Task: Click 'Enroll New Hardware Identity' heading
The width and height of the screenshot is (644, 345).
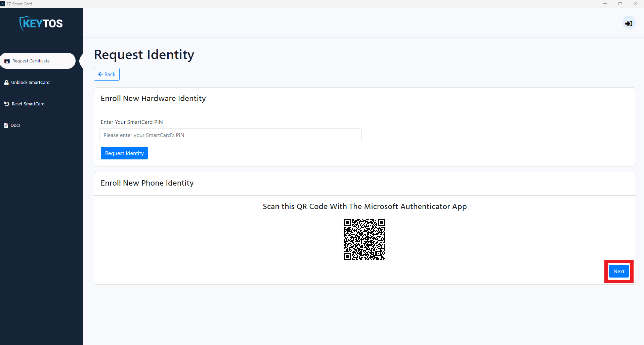Action: coord(153,98)
